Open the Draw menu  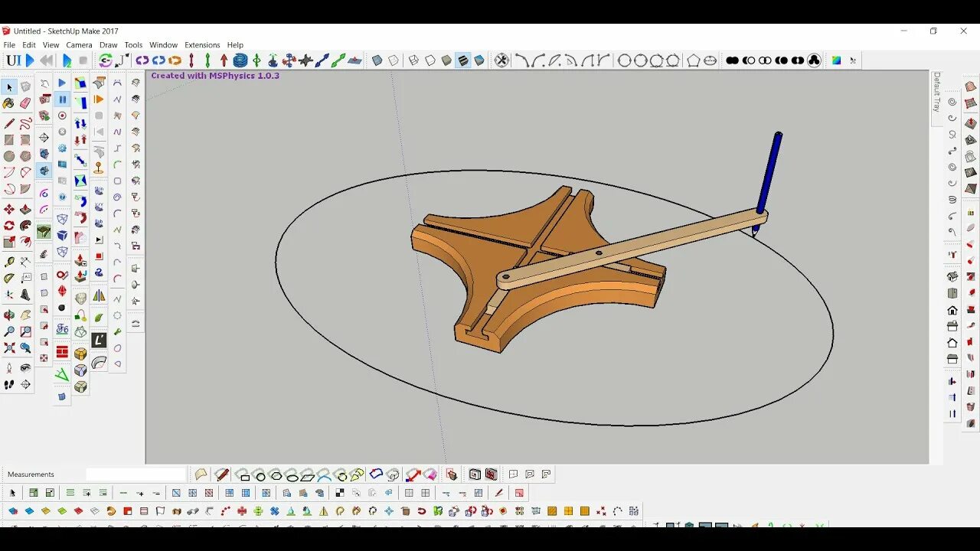coord(108,45)
